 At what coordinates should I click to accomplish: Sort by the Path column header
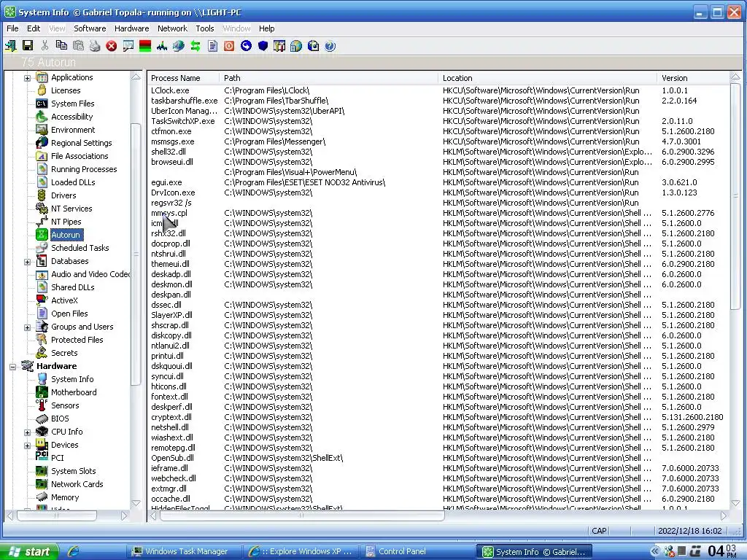[x=329, y=78]
